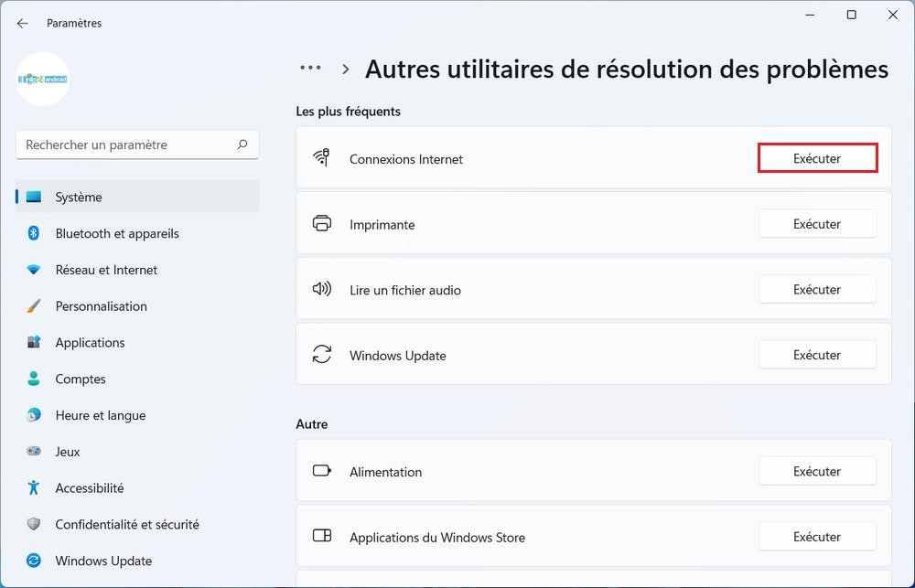
Task: Run the Alimentation troubleshooter
Action: 817,471
